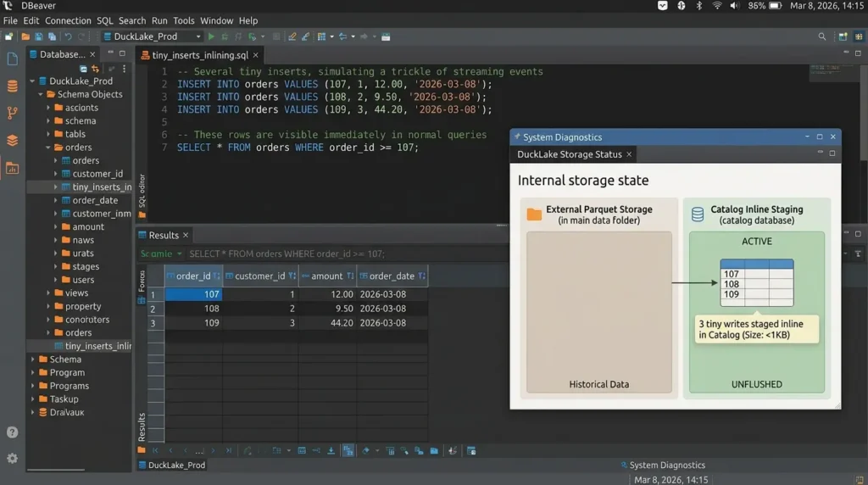Click the highlighted grouping icon in results toolbar
Viewport: 868px width, 485px height.
point(348,451)
